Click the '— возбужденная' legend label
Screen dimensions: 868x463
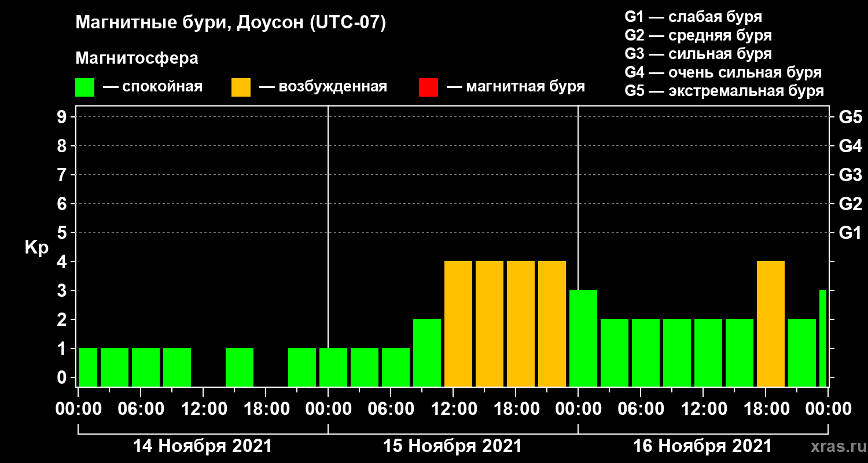click(x=323, y=87)
